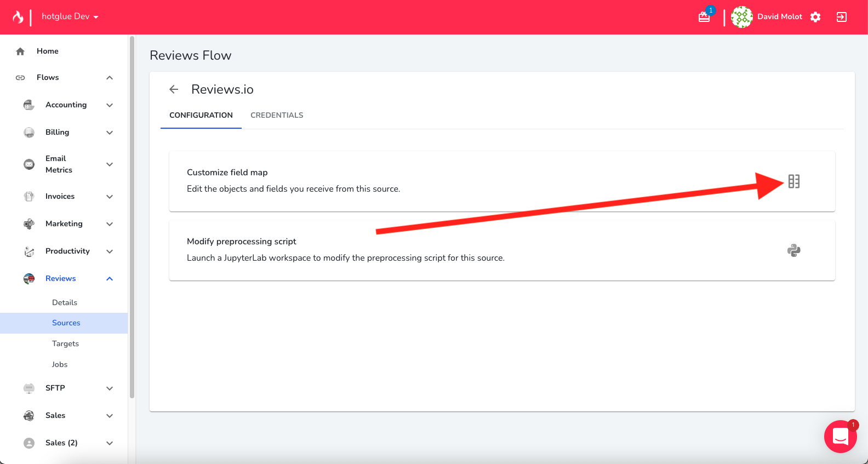868x464 pixels.
Task: Click the Productivity flow label
Action: (67, 251)
